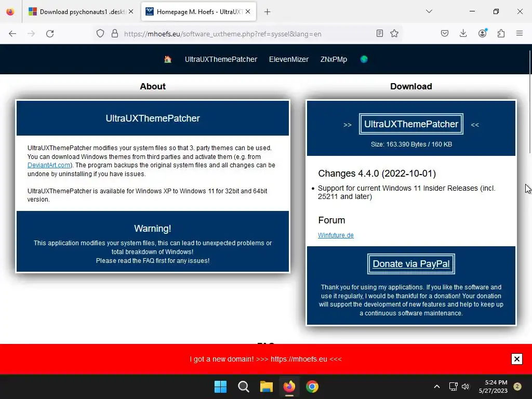Screen dimensions: 532x399
Task: Open the tracking protection shield icon
Action: tap(100, 34)
